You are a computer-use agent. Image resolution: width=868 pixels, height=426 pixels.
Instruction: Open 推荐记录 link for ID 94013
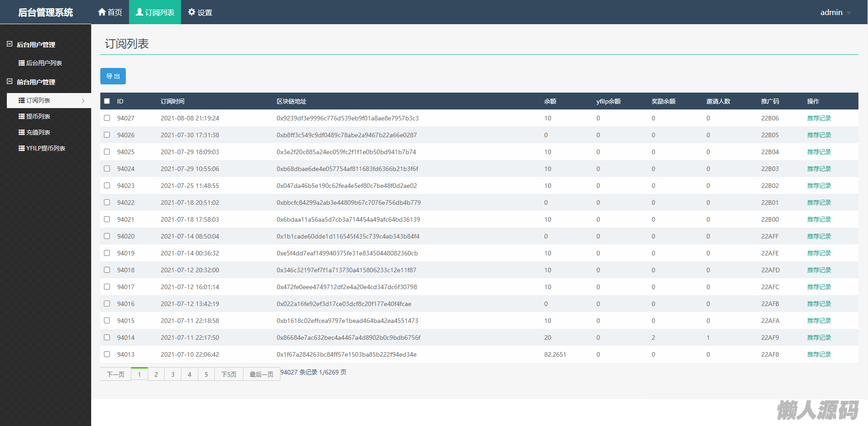[819, 354]
